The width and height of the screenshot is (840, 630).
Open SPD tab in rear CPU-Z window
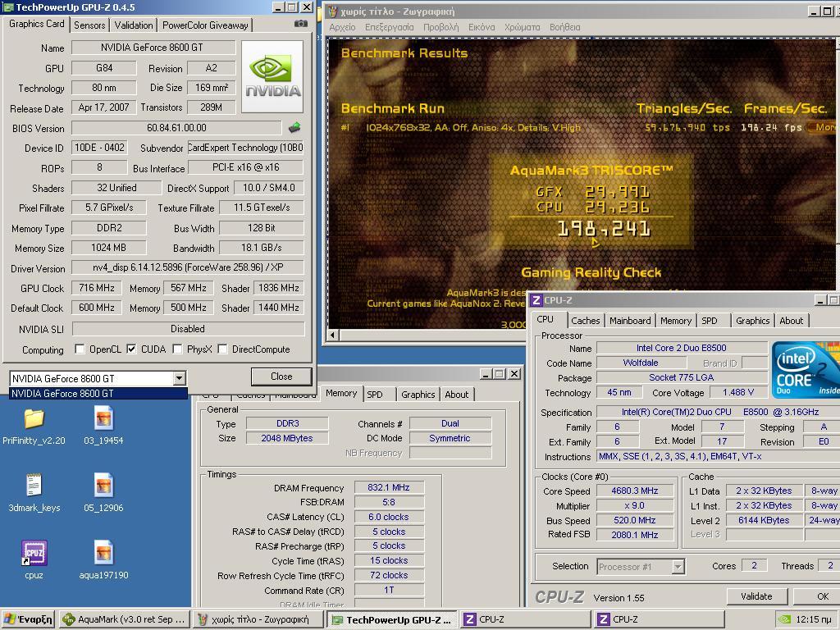pos(375,395)
